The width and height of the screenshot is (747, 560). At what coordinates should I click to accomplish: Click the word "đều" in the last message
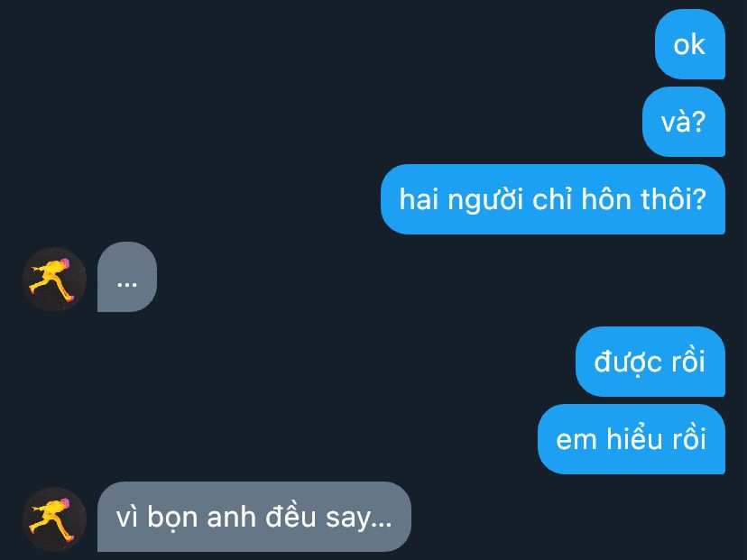(290, 516)
